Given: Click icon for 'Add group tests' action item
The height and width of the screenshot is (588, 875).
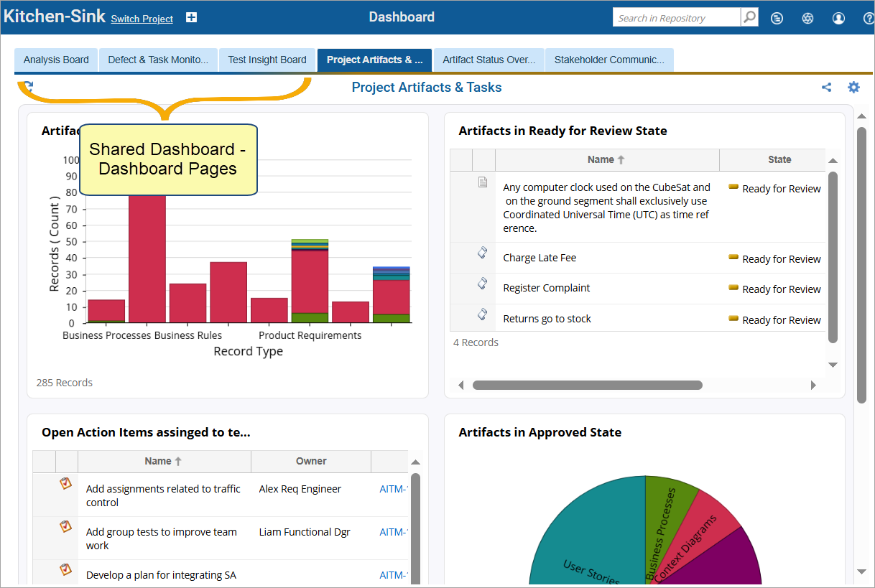Looking at the screenshot, I should pyautogui.click(x=66, y=527).
